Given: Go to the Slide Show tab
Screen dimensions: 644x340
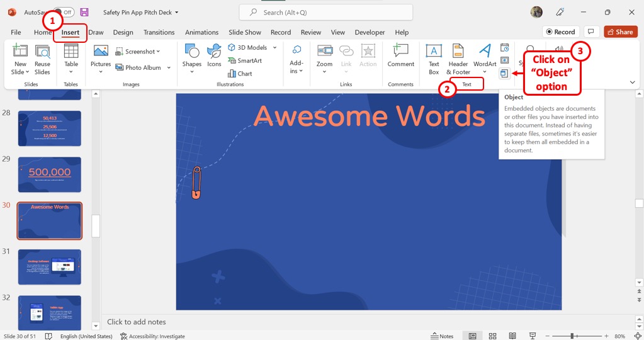Looking at the screenshot, I should click(x=245, y=32).
